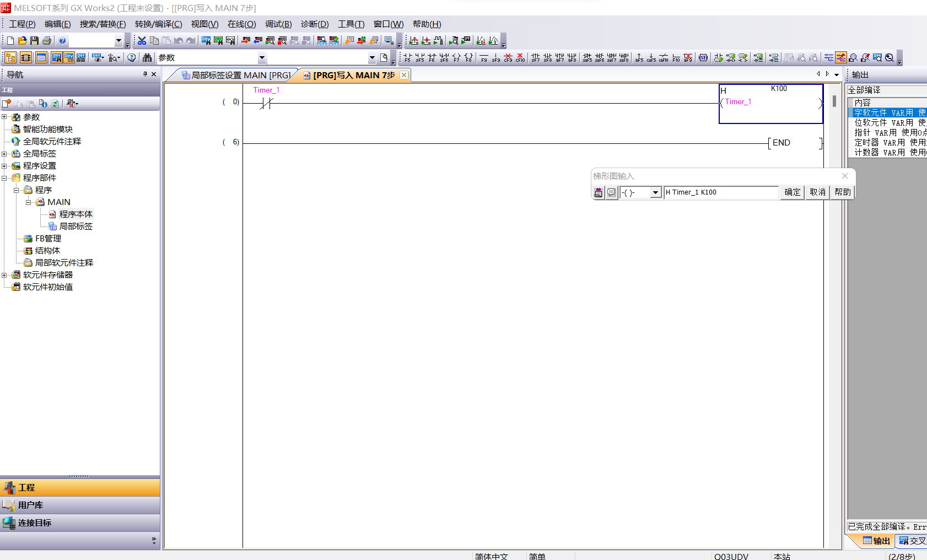Collapse the MAIN program tree node
Image resolution: width=927 pixels, height=560 pixels.
click(x=29, y=202)
